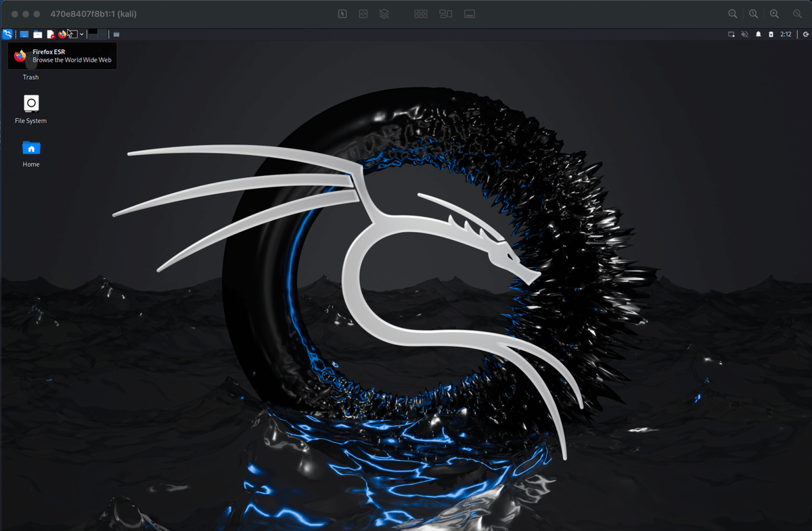
Task: Switch to the first workspace
Action: pyautogui.click(x=93, y=34)
